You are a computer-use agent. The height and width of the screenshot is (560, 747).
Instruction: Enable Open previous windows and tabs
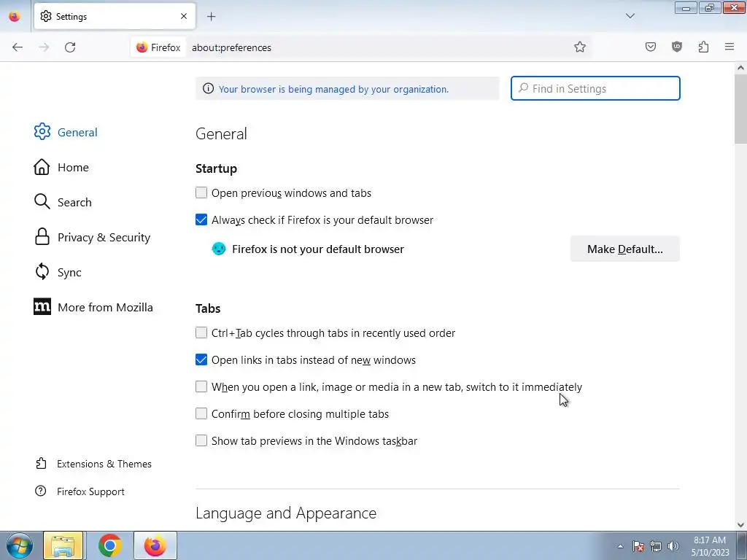click(201, 192)
